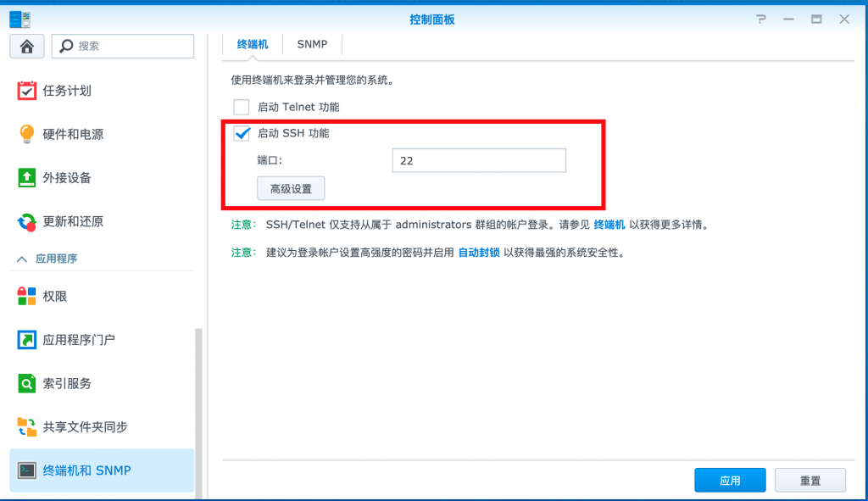
Task: Enable the 启动 Telnet 功能 checkbox
Action: 242,107
